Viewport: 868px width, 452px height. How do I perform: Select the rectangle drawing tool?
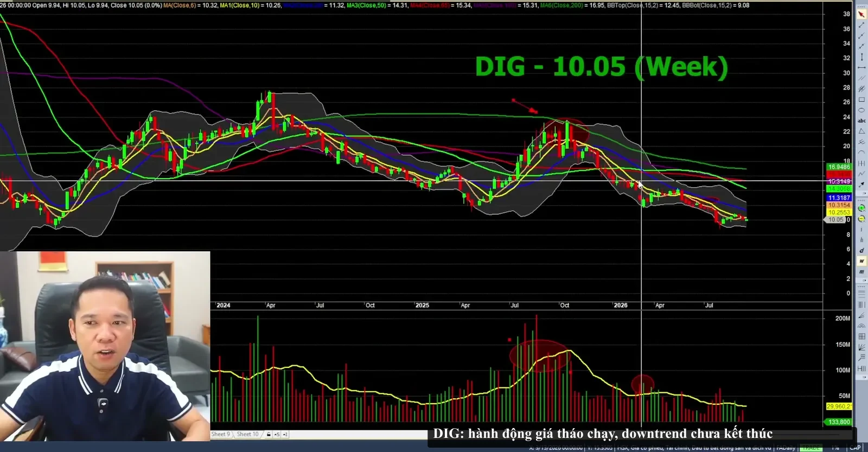861,100
